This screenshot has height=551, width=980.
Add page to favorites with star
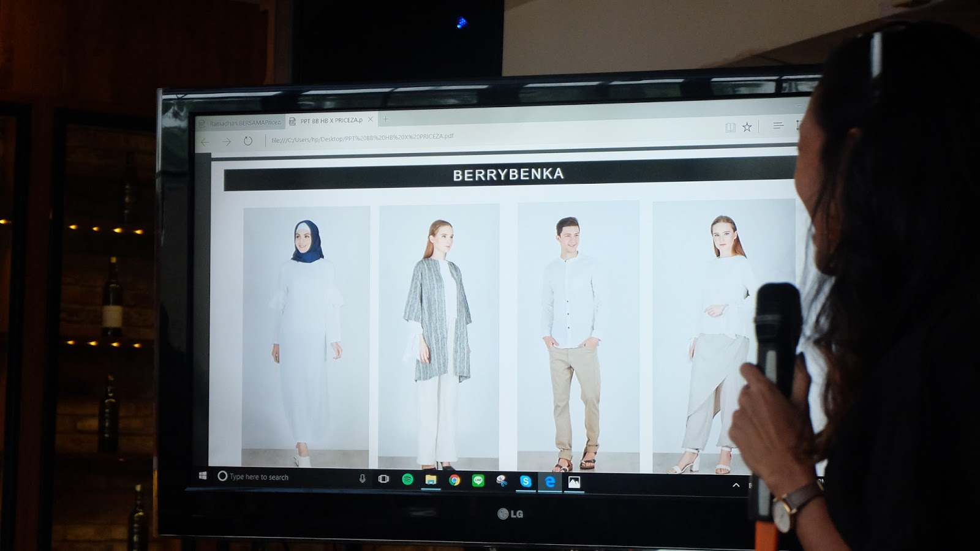point(747,127)
